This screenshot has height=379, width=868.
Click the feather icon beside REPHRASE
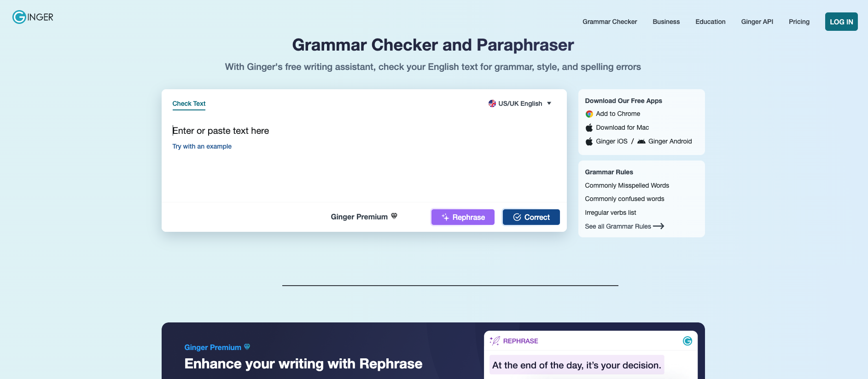point(495,341)
